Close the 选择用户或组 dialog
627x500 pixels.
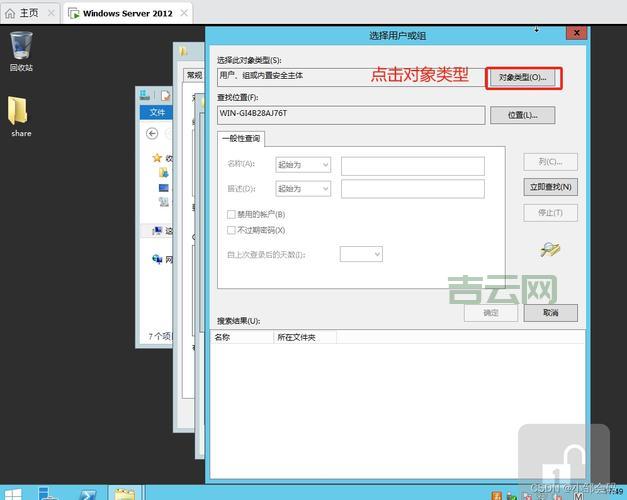576,33
